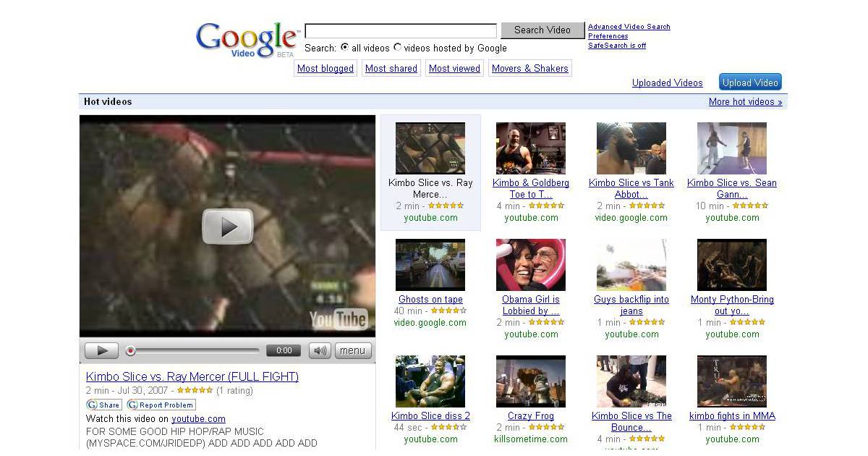Click the Search Video button
Image resolution: width=868 pixels, height=456 pixels.
[542, 30]
